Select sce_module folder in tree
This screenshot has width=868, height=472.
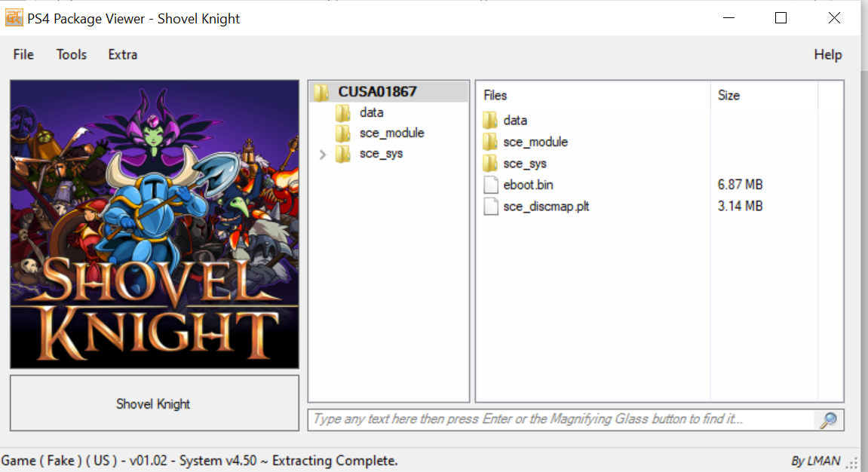click(392, 133)
